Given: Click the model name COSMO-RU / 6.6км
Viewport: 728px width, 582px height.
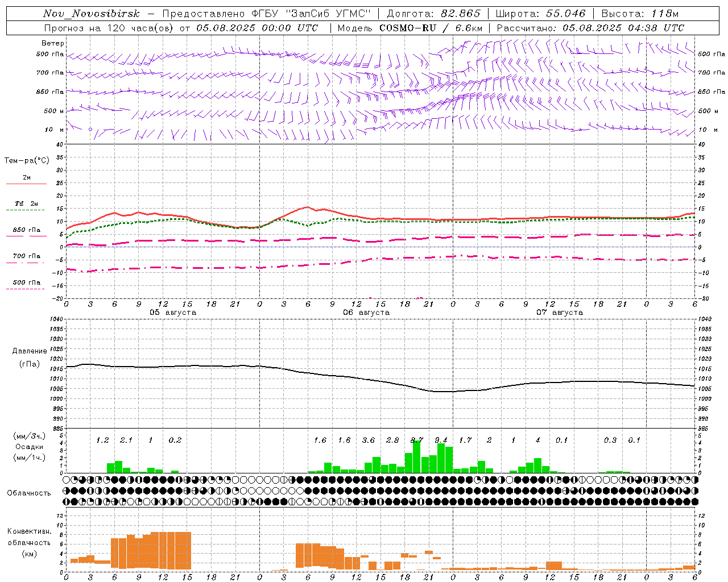Looking at the screenshot, I should (431, 28).
